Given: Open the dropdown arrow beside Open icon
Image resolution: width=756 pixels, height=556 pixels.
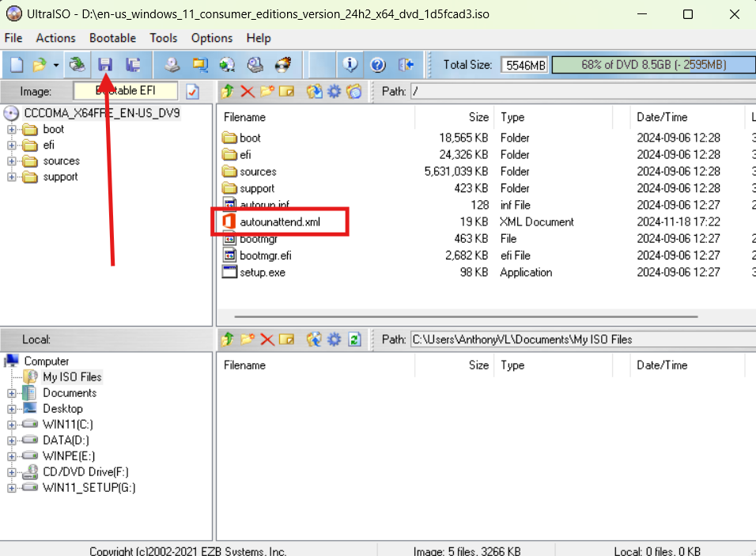Looking at the screenshot, I should (55, 66).
